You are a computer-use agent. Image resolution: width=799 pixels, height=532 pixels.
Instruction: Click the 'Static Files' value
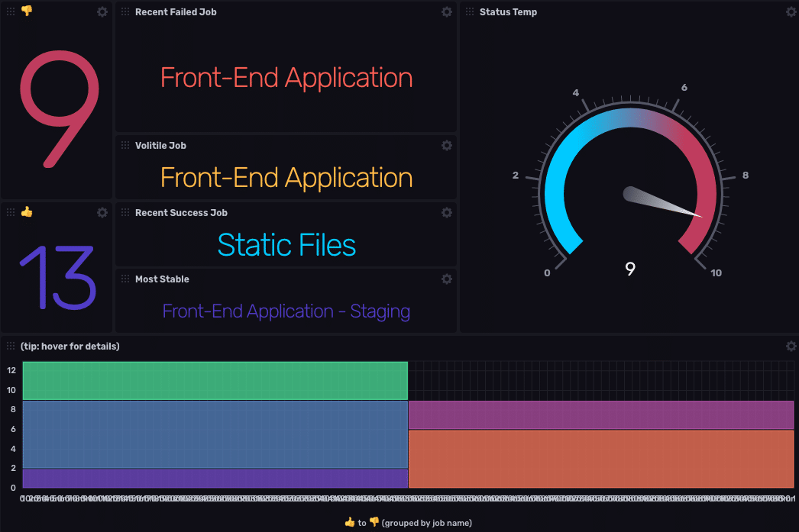click(286, 245)
